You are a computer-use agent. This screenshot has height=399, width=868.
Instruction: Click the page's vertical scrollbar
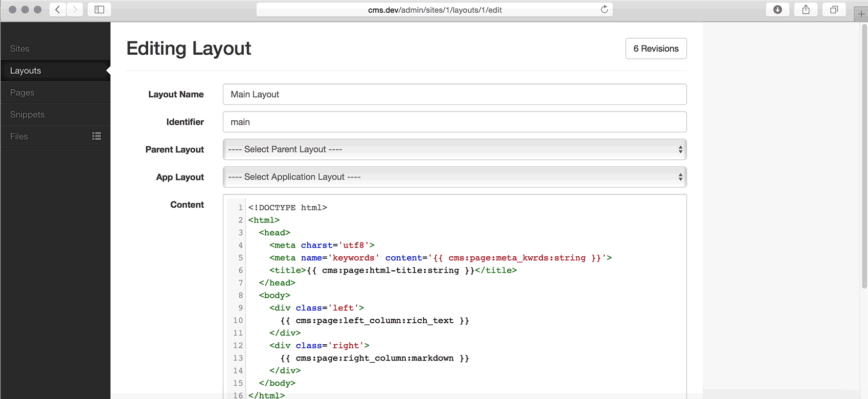pos(864,156)
